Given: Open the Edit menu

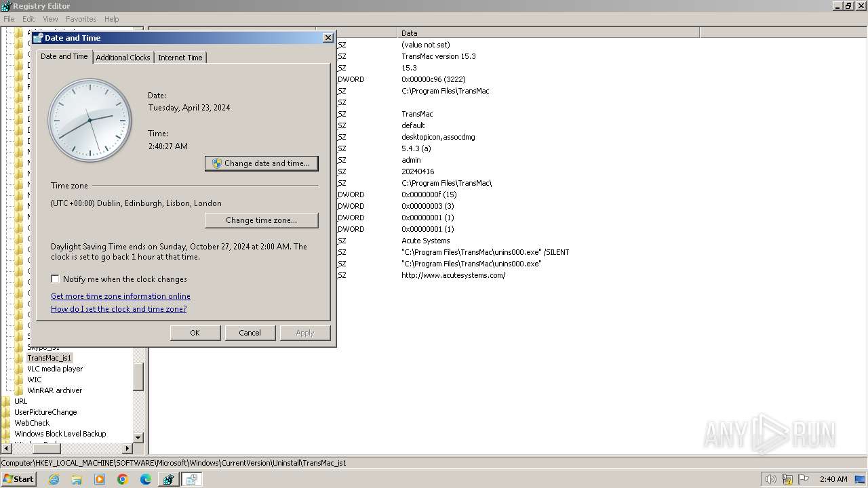Looking at the screenshot, I should 28,19.
